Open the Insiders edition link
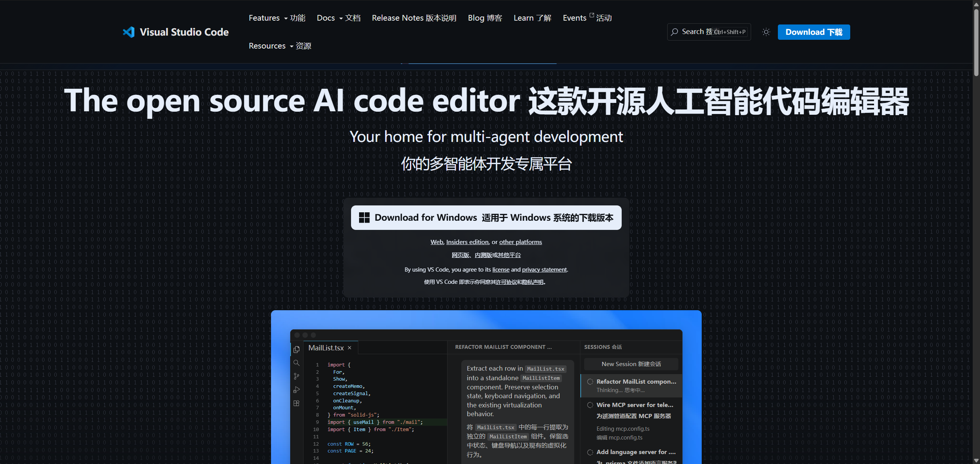 467,242
